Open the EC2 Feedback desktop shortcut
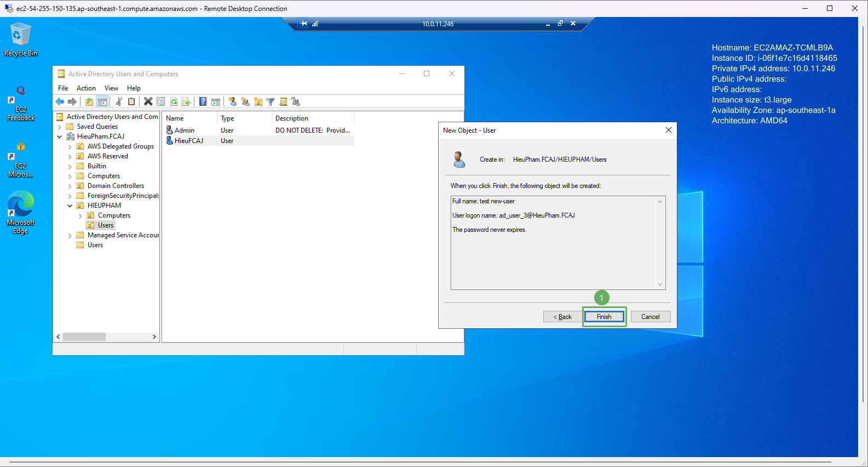This screenshot has width=868, height=467. tap(21, 103)
